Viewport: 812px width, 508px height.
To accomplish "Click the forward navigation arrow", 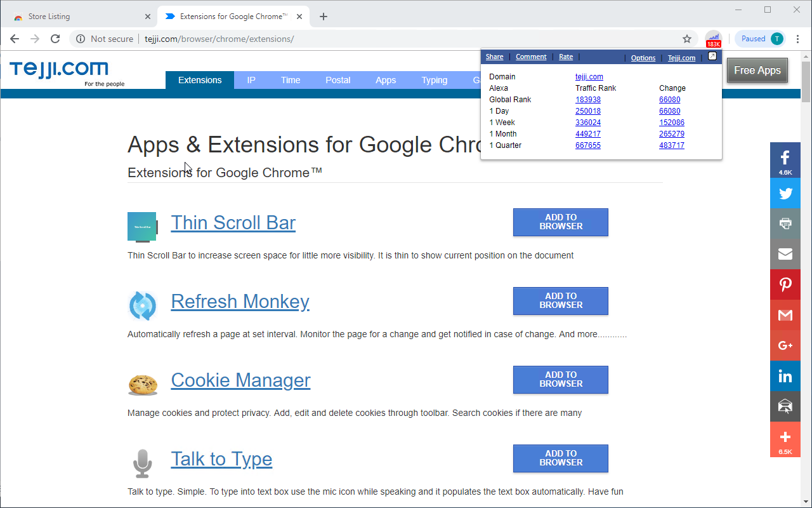I will pyautogui.click(x=35, y=39).
